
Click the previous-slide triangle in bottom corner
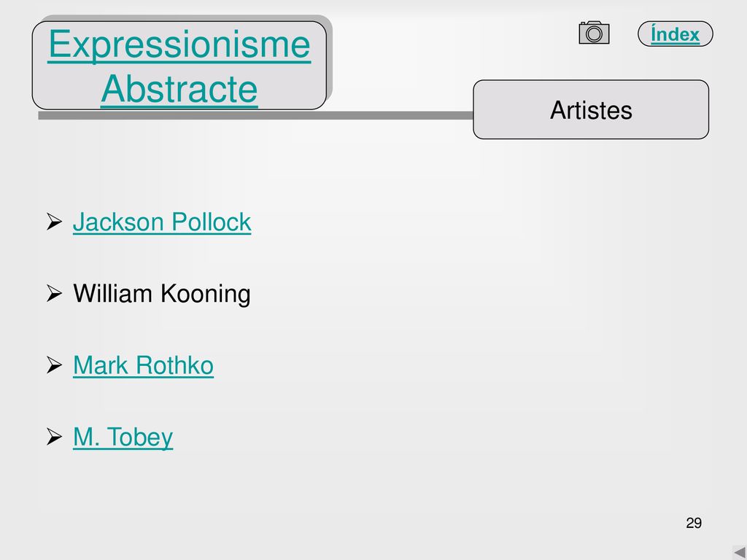(740, 553)
